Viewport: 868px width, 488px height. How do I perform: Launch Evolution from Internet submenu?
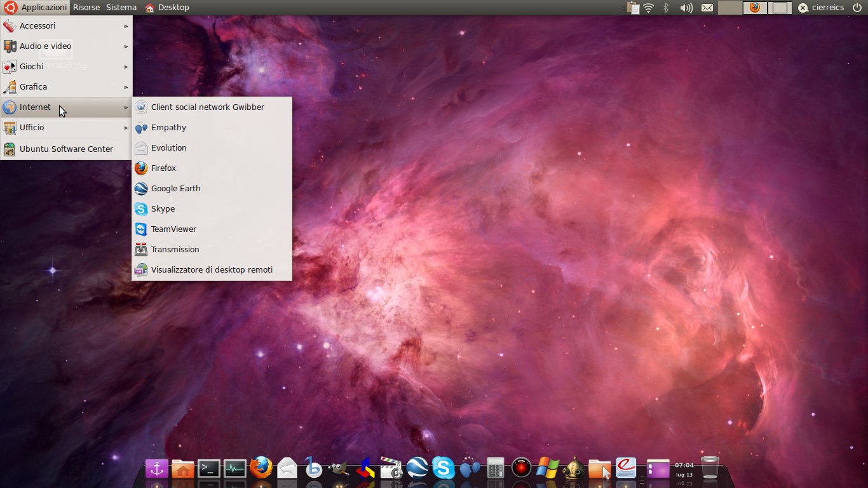pyautogui.click(x=212, y=148)
